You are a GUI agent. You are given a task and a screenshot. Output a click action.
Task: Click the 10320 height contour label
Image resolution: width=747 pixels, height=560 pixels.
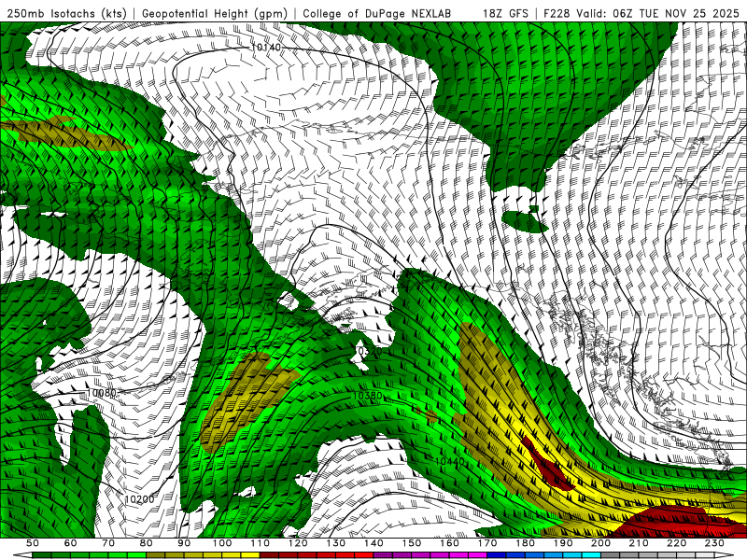pyautogui.click(x=369, y=352)
